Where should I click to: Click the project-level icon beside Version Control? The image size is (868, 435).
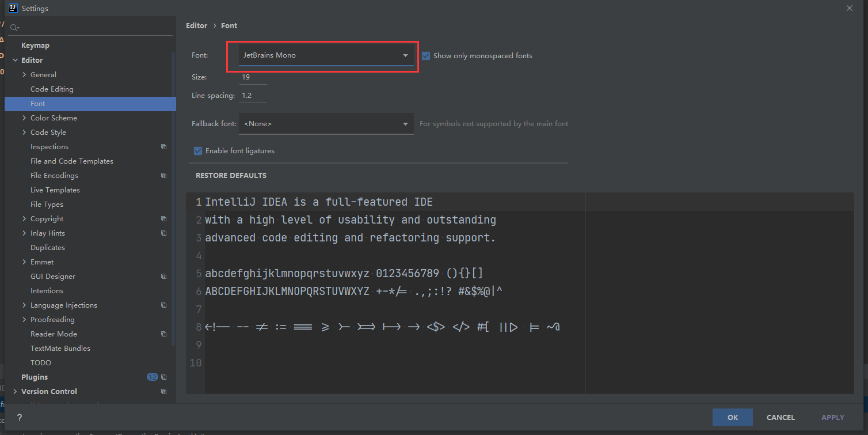click(x=164, y=392)
